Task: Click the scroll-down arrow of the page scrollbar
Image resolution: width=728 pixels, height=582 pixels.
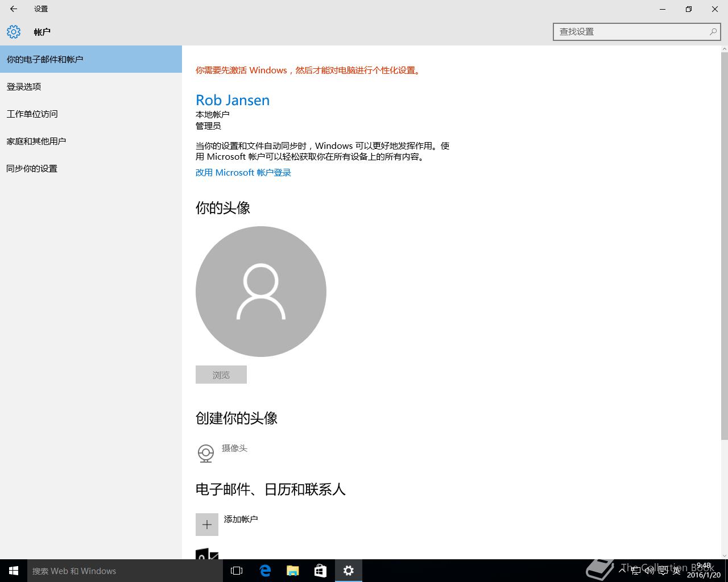Action: (724, 555)
